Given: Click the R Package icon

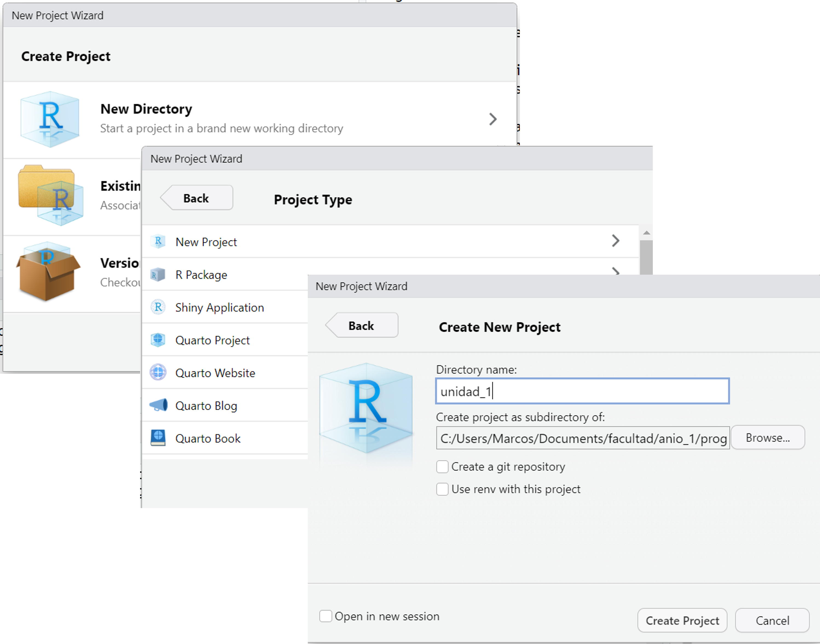Looking at the screenshot, I should pos(158,274).
